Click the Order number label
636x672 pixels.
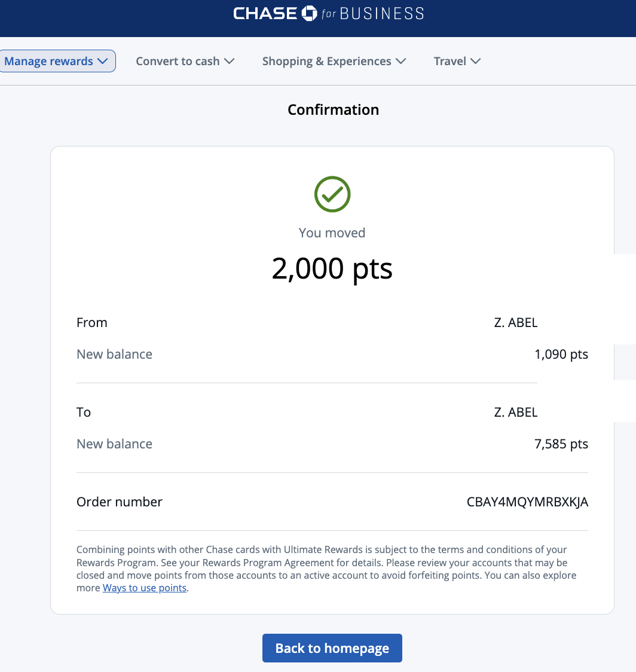[120, 502]
